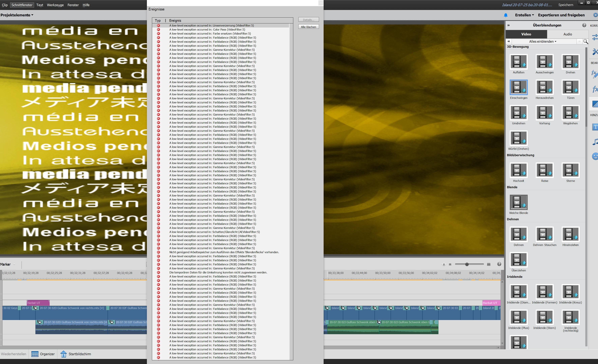The width and height of the screenshot is (598, 364).
Task: Click the Alle löschen button
Action: point(308,27)
